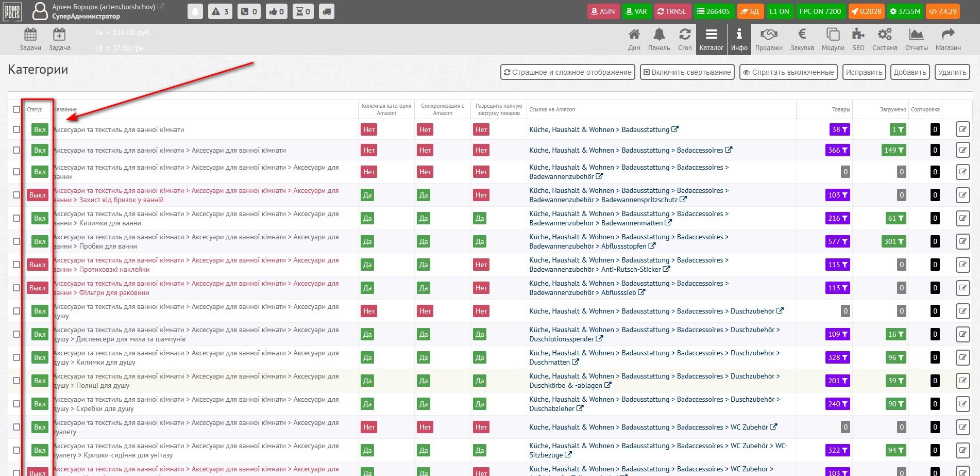This screenshot has width=980, height=476.
Task: Check the first category row checkbox
Action: [x=16, y=129]
